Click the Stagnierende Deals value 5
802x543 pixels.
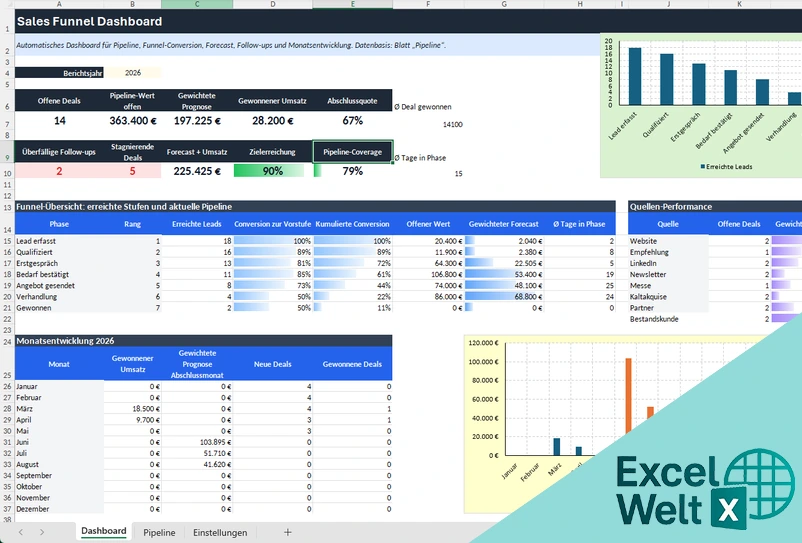132,171
